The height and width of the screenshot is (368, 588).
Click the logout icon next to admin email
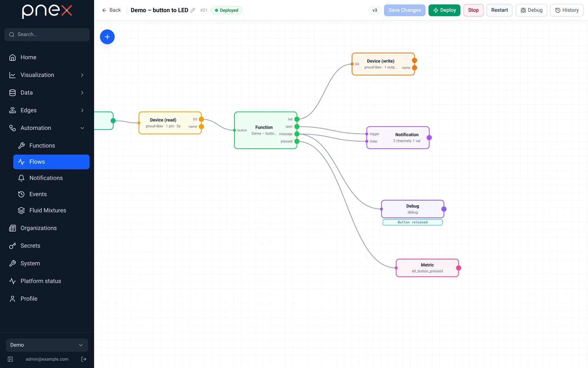(84, 359)
